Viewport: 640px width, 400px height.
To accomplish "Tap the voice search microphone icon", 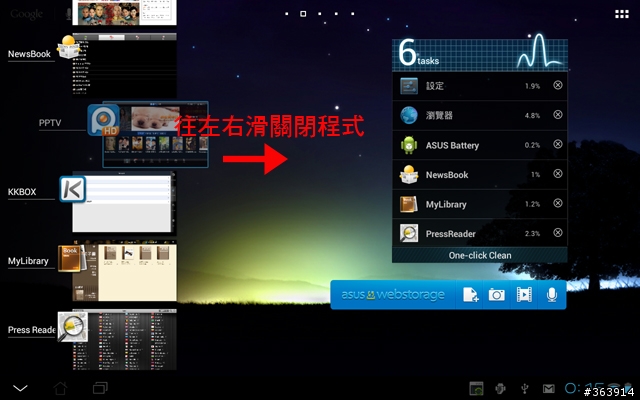I will (x=68, y=14).
